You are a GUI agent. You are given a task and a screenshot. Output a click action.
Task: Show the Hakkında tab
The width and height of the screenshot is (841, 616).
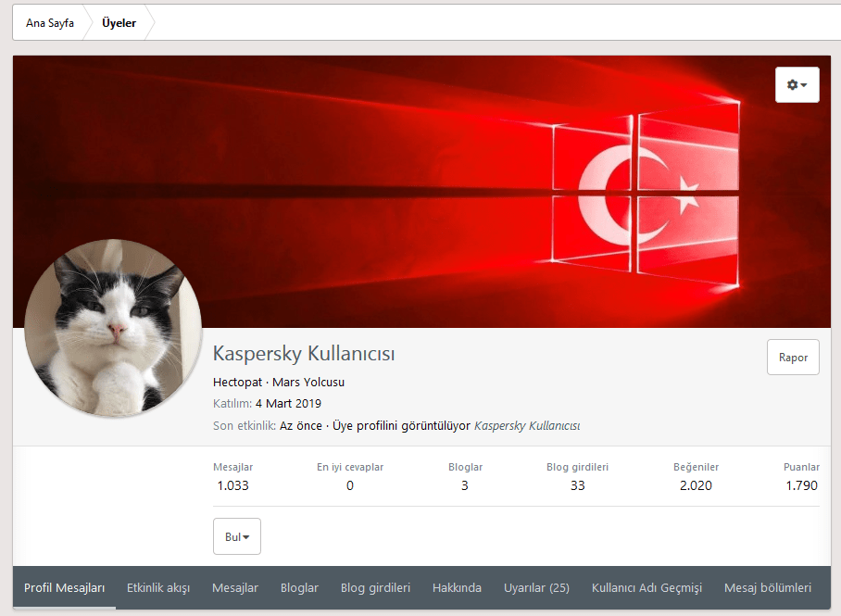457,587
